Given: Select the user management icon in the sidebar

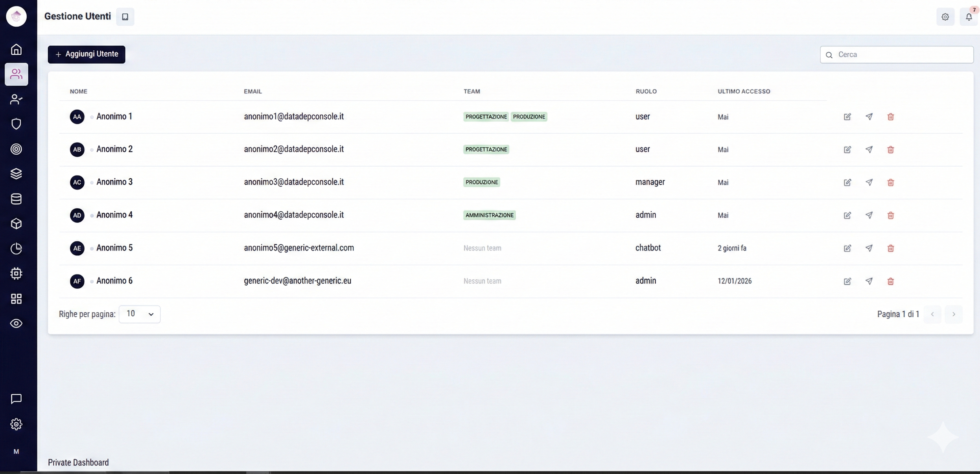Looking at the screenshot, I should 16,74.
